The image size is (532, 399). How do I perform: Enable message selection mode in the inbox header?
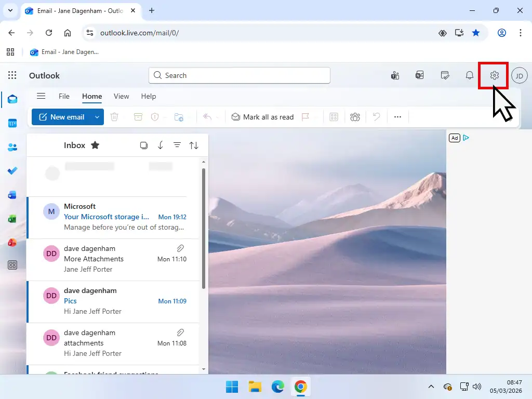click(x=144, y=145)
